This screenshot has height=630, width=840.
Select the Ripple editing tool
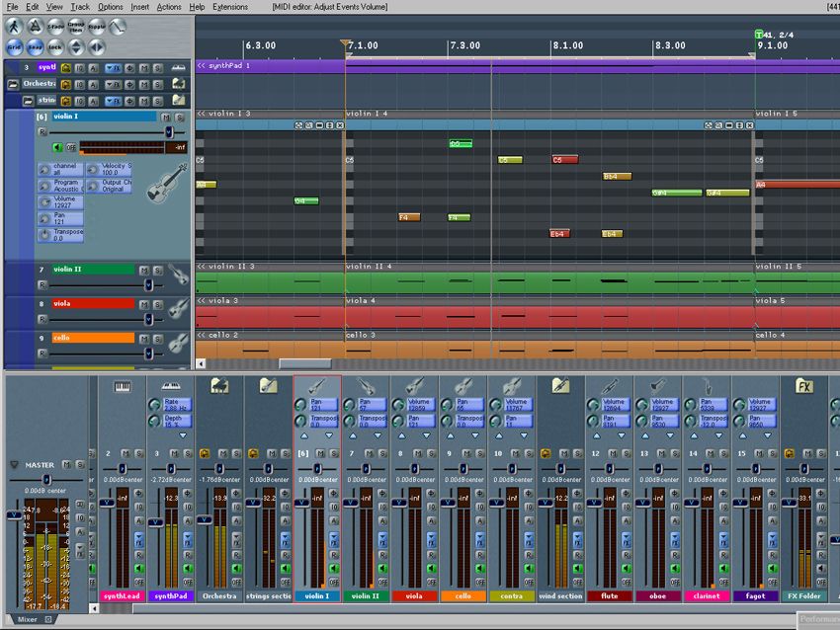(98, 26)
